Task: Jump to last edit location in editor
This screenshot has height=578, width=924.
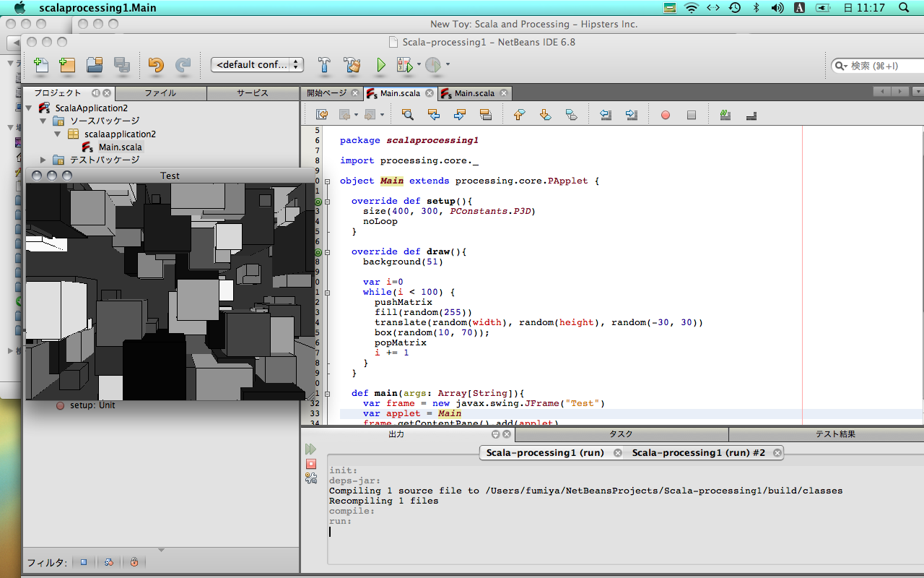Action: [x=323, y=115]
